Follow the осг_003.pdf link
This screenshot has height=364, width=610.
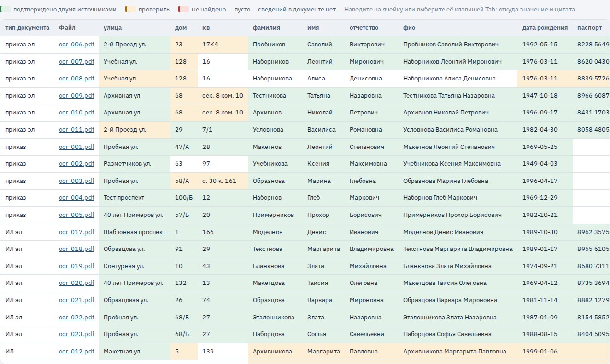(x=77, y=181)
